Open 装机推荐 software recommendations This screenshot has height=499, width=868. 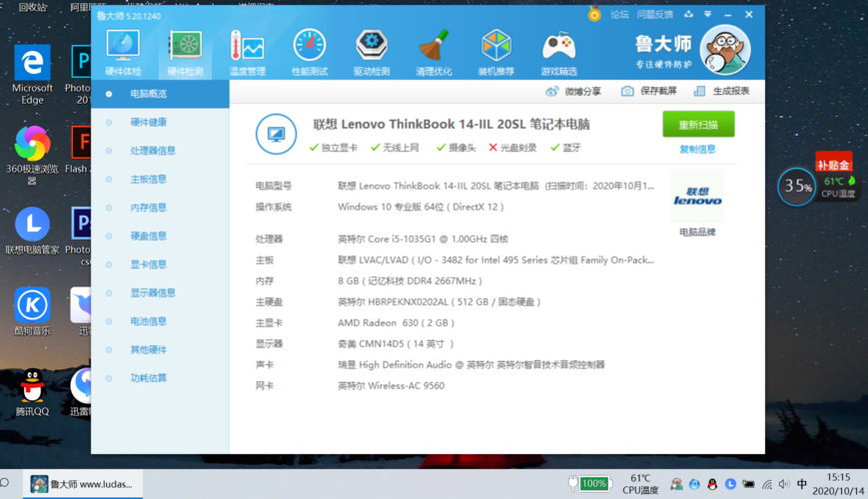tap(496, 53)
